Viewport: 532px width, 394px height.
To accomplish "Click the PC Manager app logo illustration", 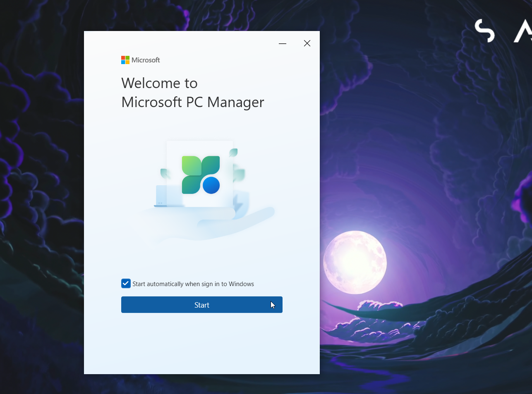I will (201, 174).
